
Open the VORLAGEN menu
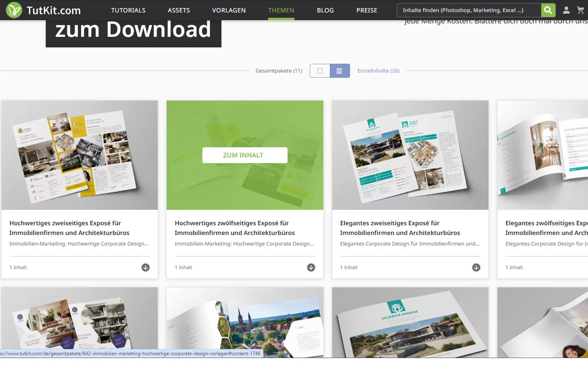tap(229, 10)
